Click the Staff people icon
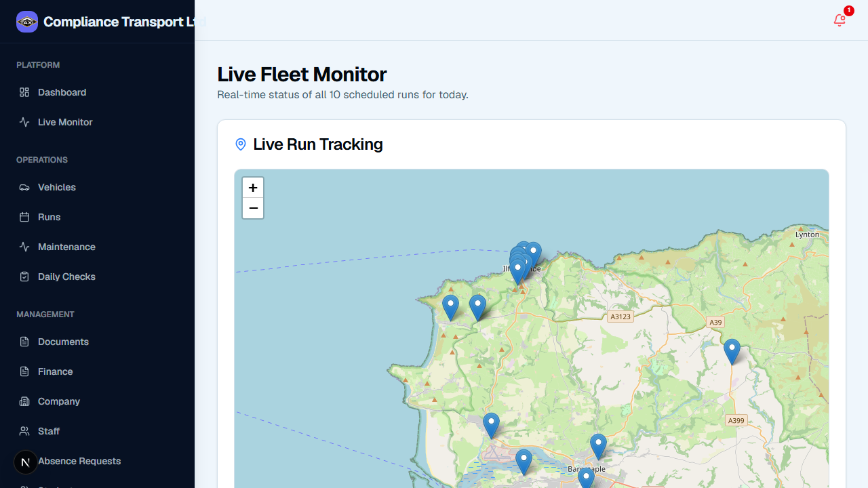This screenshot has width=868, height=488. 24,431
